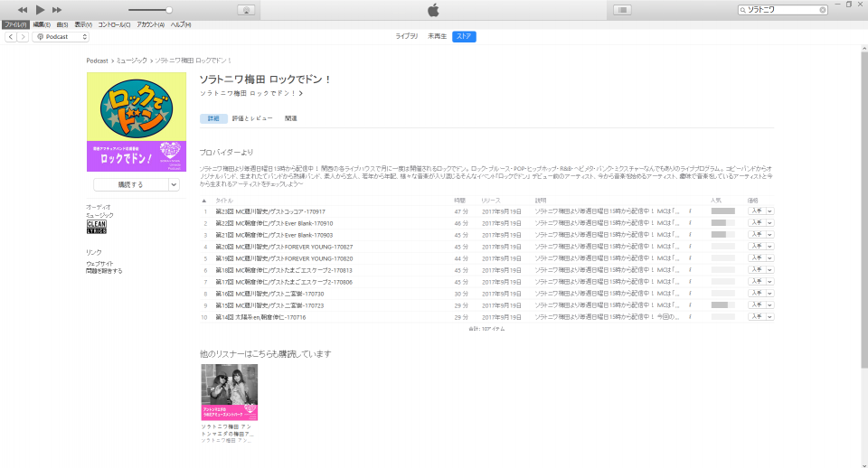Click 入手 for episode 第16回
Image resolution: width=868 pixels, height=468 pixels.
click(757, 294)
